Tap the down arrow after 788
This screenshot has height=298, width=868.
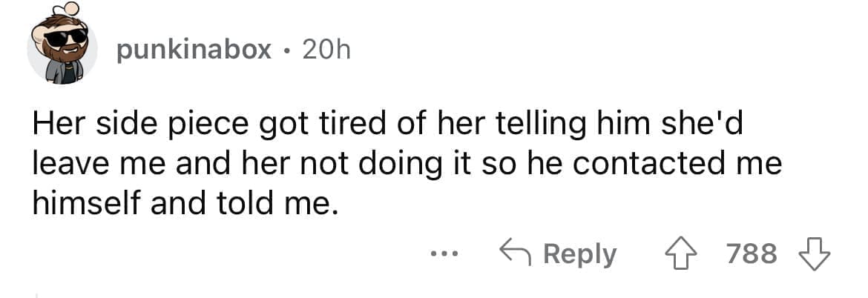click(x=813, y=254)
